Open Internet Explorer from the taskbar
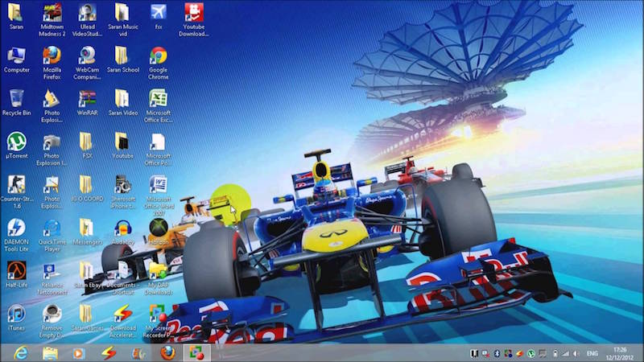 click(x=21, y=353)
